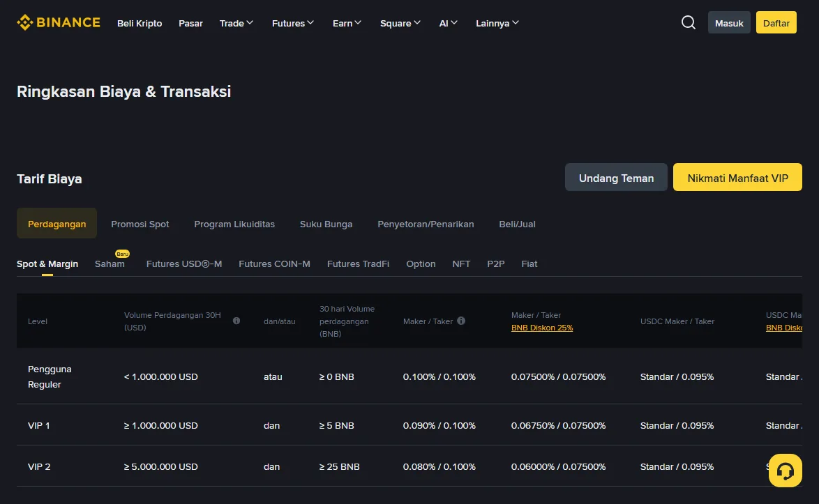Switch to the Beli/Jual tab
The height and width of the screenshot is (504, 819).
coord(517,224)
